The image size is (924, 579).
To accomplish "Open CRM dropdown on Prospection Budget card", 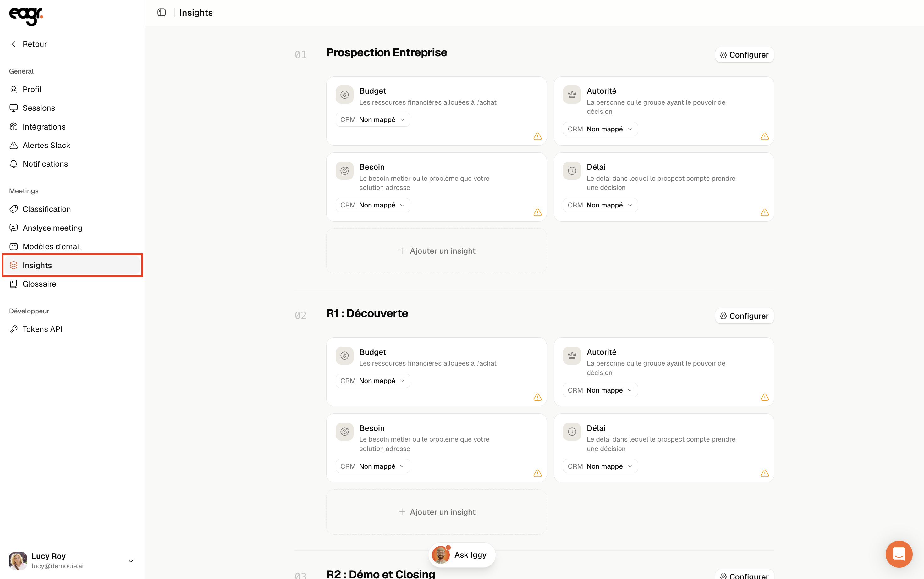I will [x=373, y=120].
